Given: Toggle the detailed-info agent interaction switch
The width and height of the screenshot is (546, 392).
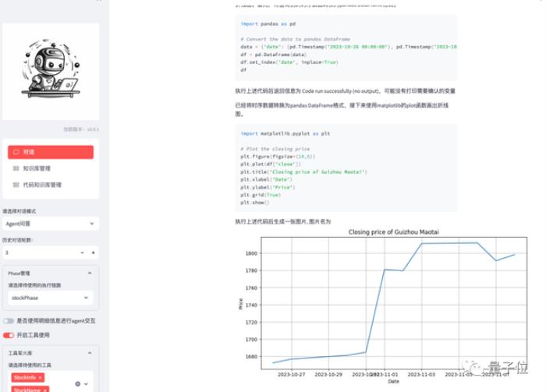Looking at the screenshot, I should point(9,321).
